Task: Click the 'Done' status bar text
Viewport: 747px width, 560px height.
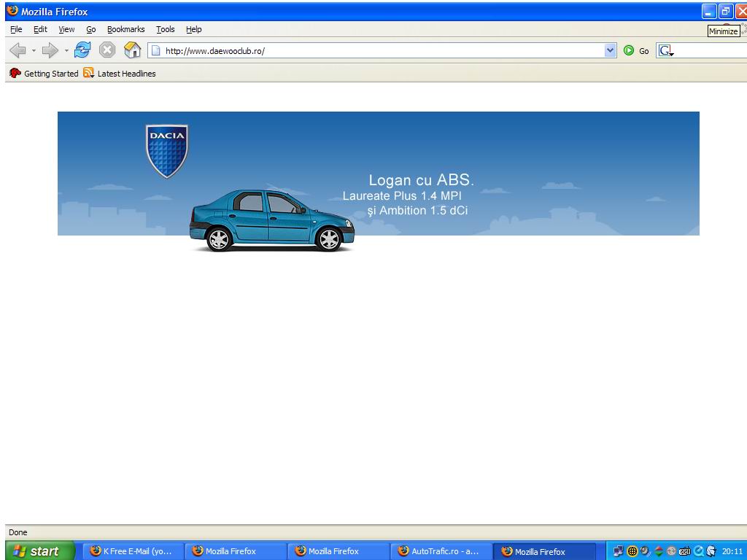Action: pyautogui.click(x=18, y=532)
